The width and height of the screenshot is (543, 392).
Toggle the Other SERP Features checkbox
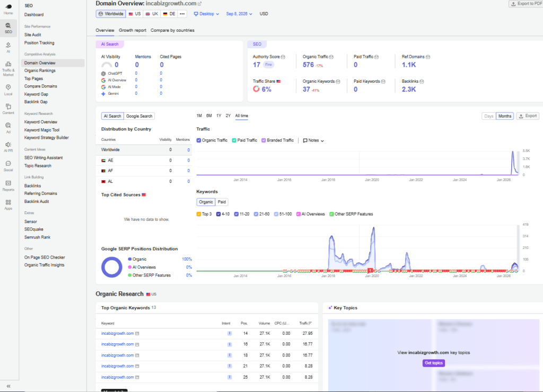click(x=331, y=214)
